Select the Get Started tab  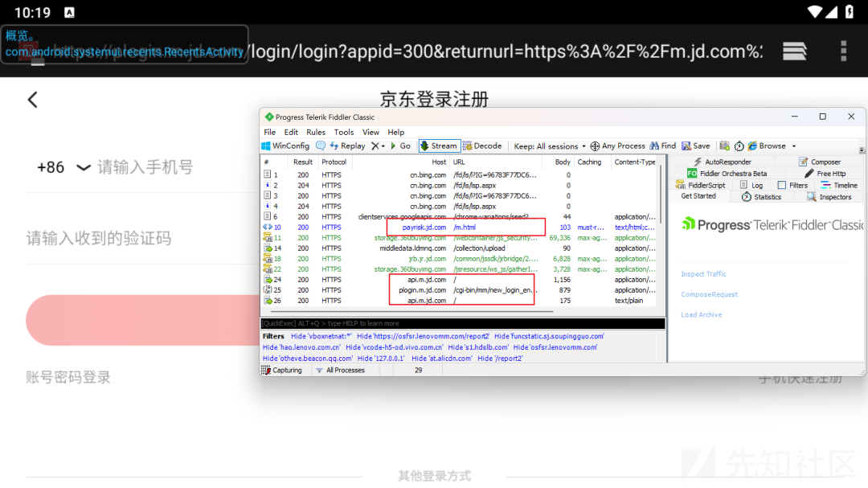698,196
